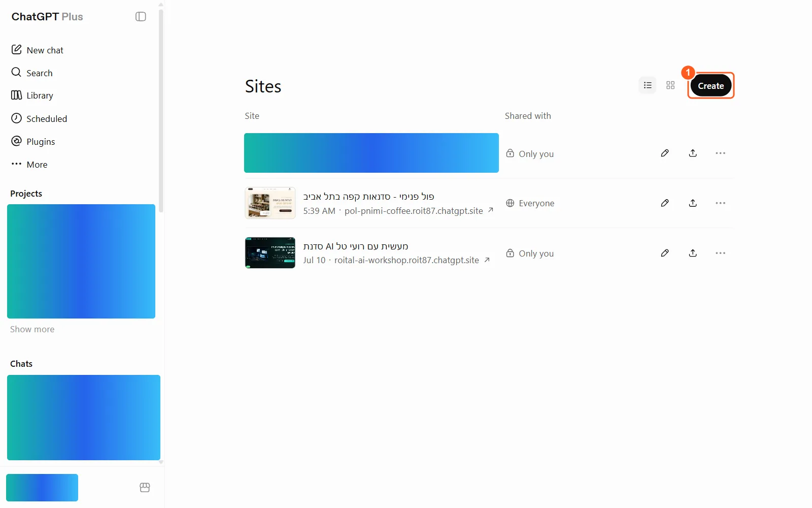The width and height of the screenshot is (812, 508).
Task: Open more options for roital-ai-workshop site
Action: coord(720,253)
